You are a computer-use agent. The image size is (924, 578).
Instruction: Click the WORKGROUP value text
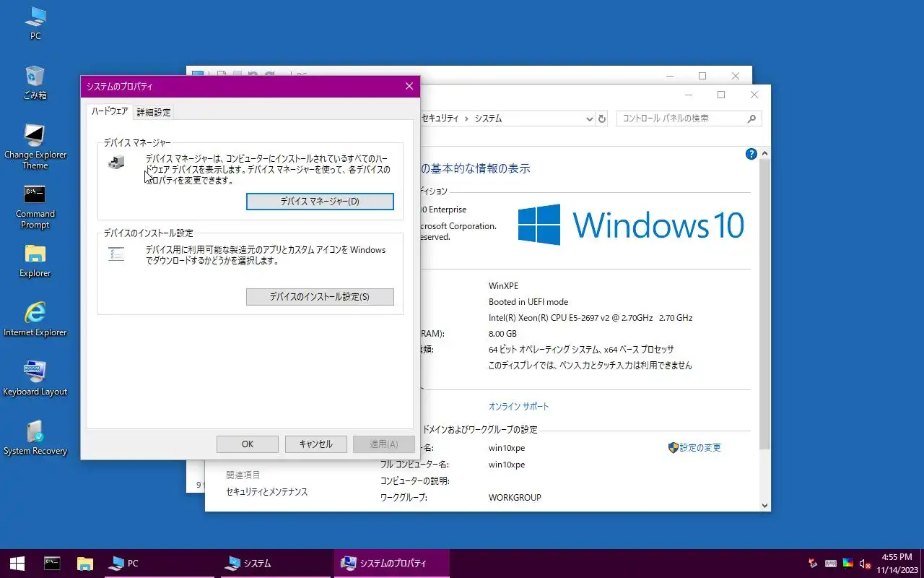(515, 498)
